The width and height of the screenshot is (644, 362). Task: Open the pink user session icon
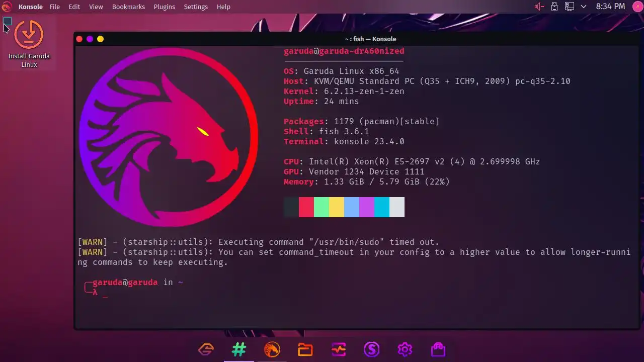coord(637,7)
